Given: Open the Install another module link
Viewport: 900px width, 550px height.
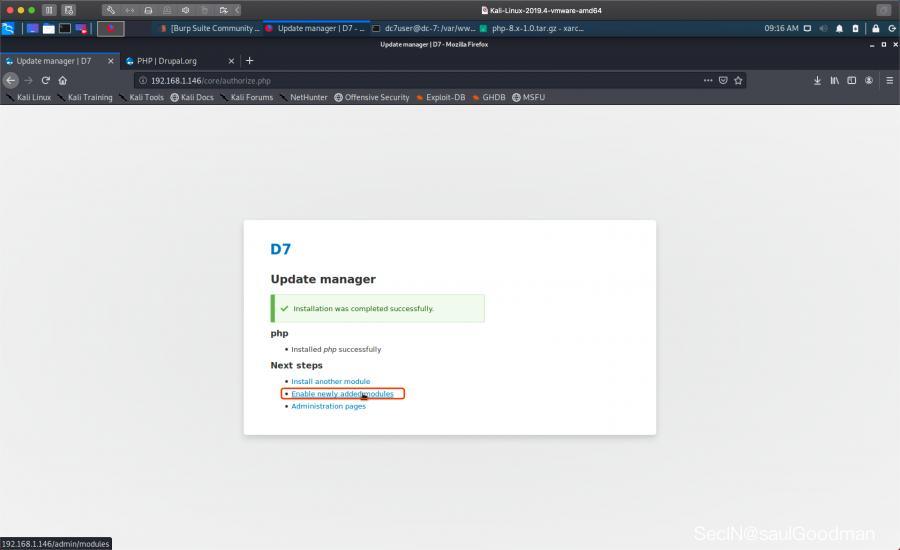Looking at the screenshot, I should (330, 381).
